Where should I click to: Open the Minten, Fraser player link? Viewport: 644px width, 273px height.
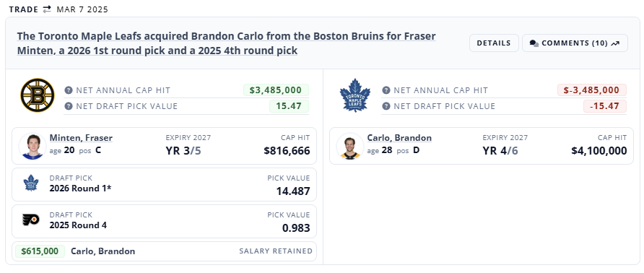coord(81,138)
